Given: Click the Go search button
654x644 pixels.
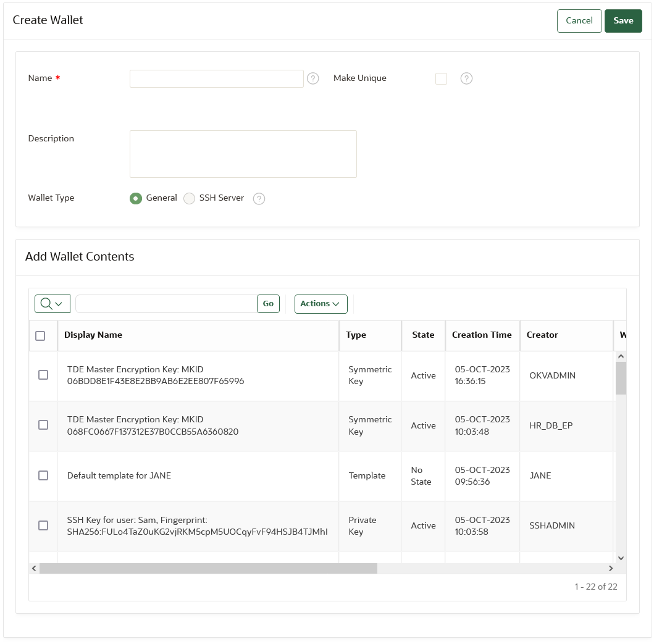Looking at the screenshot, I should pos(268,304).
